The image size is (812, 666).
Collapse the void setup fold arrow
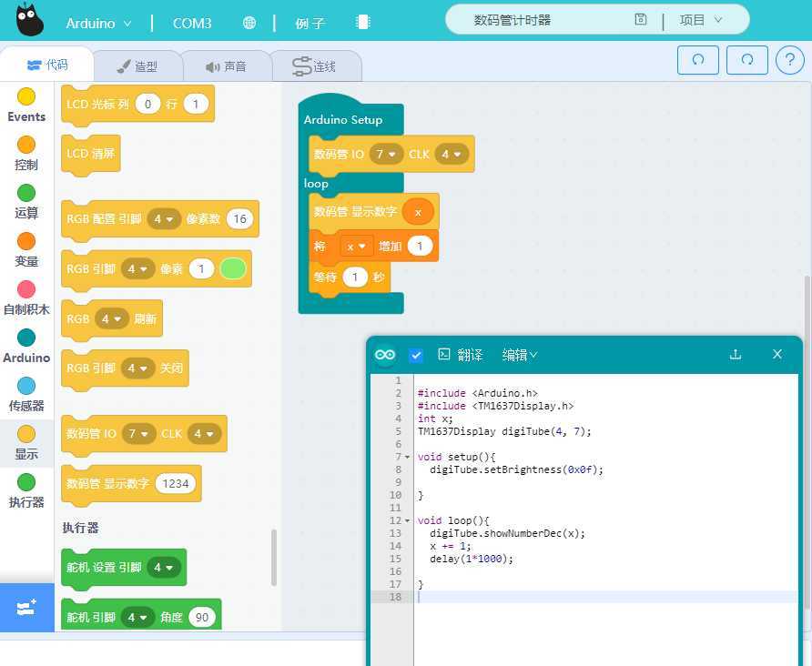(408, 457)
